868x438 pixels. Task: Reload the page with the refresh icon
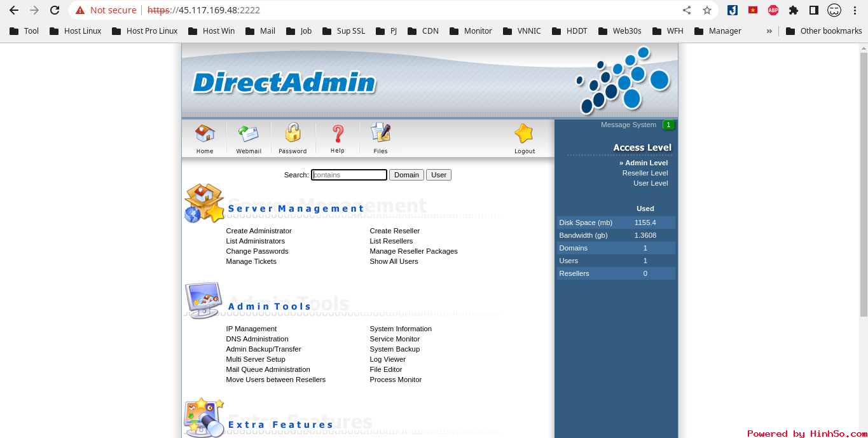click(55, 10)
